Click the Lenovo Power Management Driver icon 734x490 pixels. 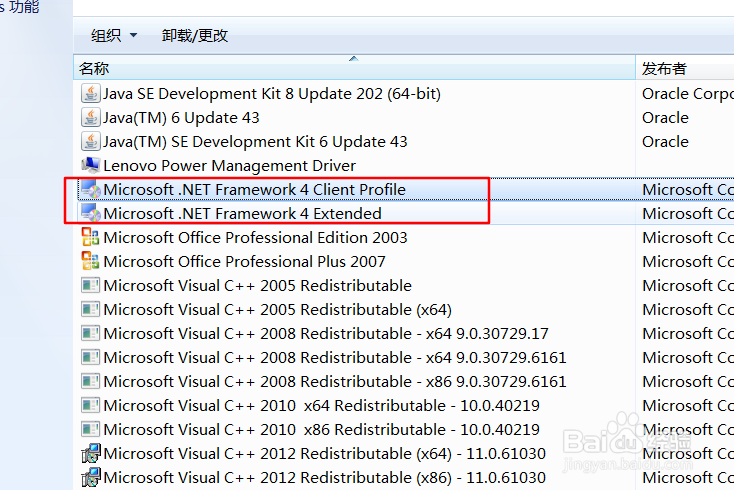(91, 166)
